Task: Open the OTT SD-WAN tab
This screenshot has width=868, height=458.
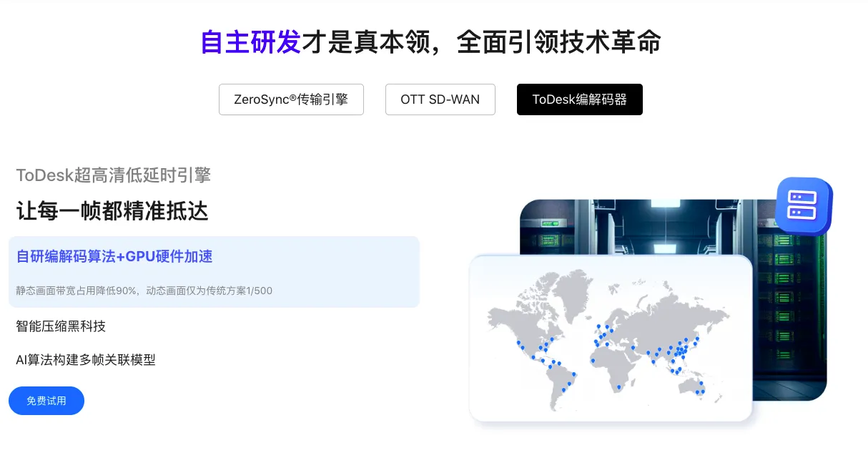Action: 440,99
